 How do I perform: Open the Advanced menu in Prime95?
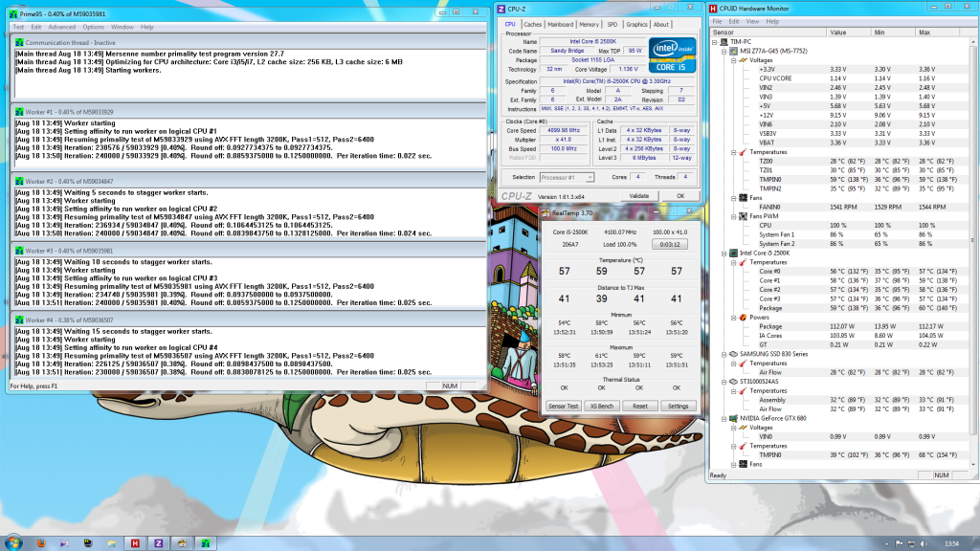coord(62,27)
